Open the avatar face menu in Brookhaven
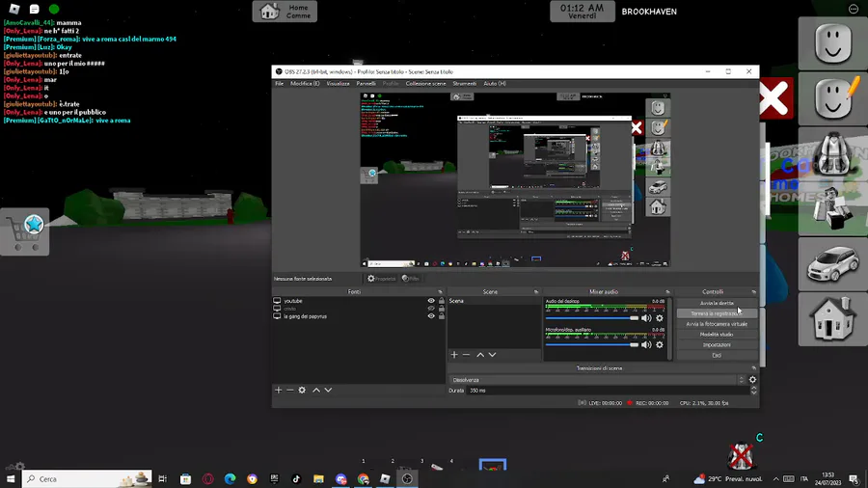Viewport: 868px width, 488px height. (x=832, y=43)
